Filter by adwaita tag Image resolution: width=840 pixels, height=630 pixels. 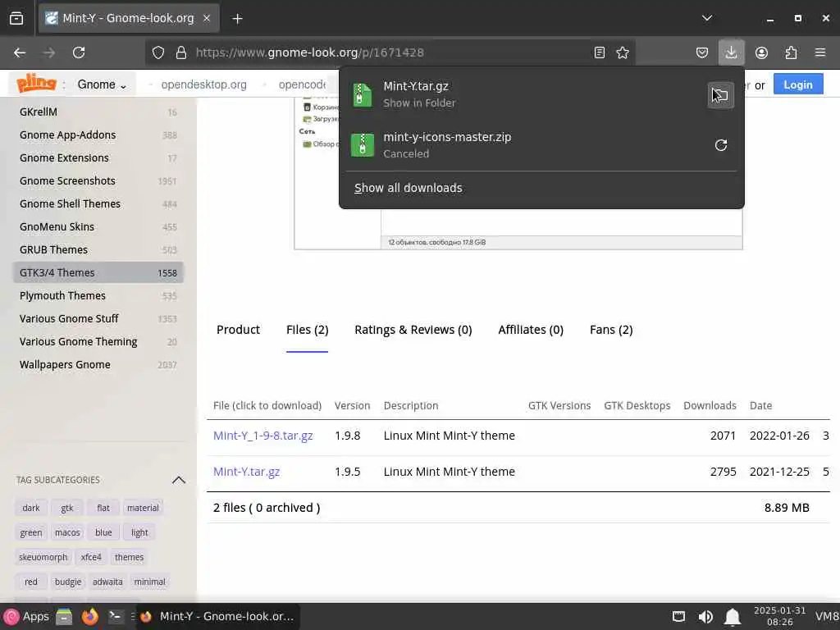107,582
